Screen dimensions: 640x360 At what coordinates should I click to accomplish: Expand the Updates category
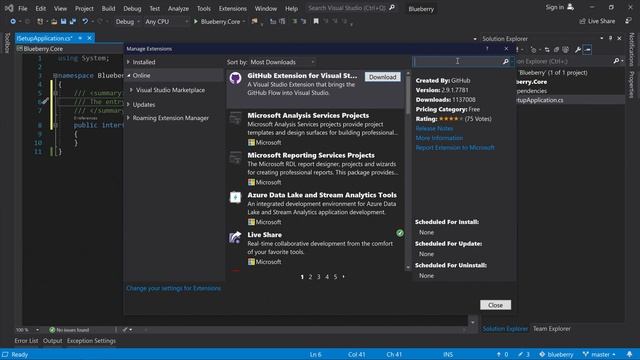pyautogui.click(x=129, y=104)
